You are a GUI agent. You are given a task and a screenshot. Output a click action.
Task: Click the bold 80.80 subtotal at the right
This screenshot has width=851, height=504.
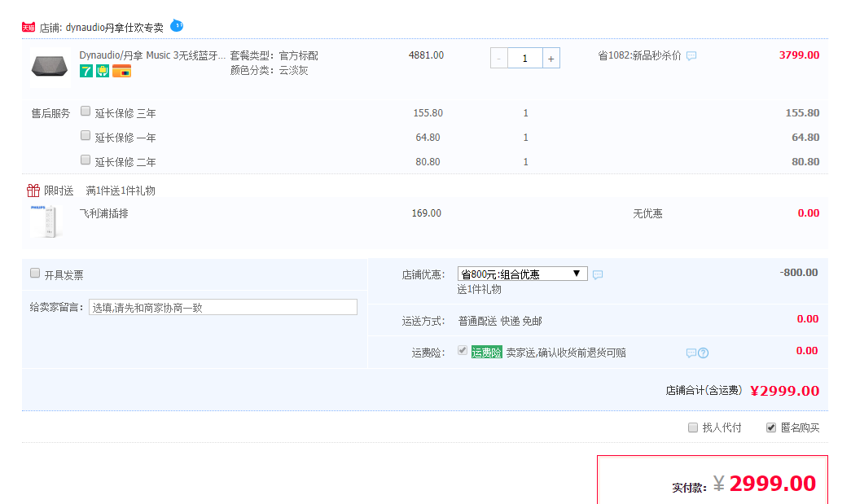(x=805, y=162)
